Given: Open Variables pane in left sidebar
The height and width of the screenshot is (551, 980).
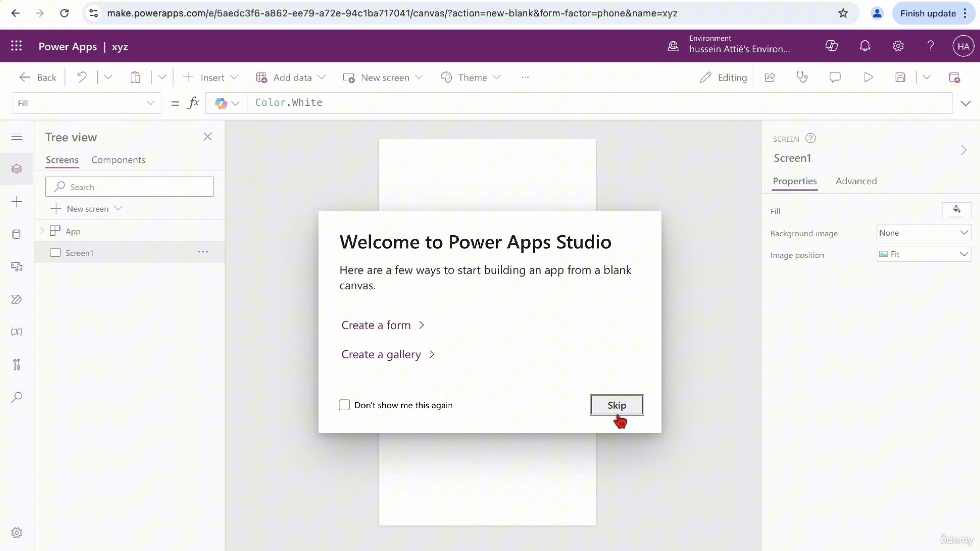Looking at the screenshot, I should [16, 332].
